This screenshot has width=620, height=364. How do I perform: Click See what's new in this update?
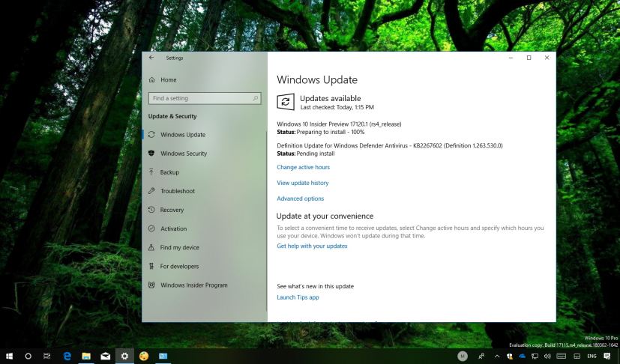pyautogui.click(x=315, y=286)
